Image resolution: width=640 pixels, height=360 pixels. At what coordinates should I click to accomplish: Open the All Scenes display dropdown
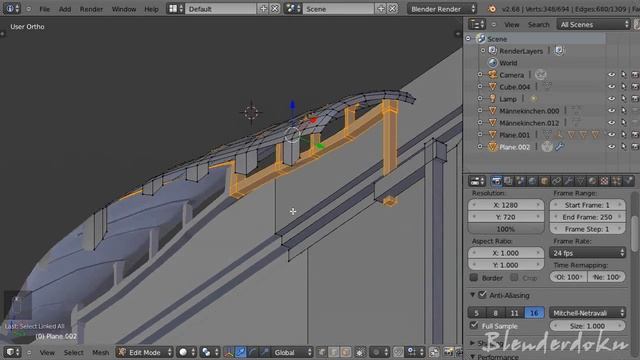click(594, 24)
